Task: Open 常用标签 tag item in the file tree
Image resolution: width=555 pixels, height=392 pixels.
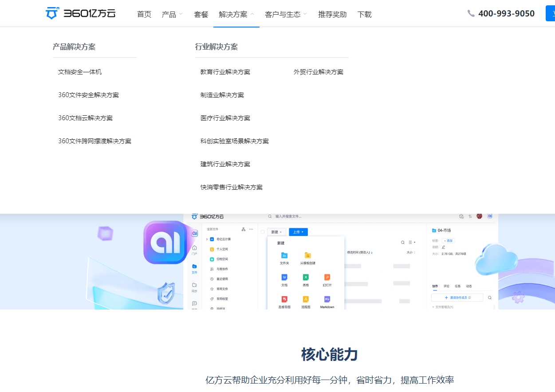Action: pyautogui.click(x=219, y=299)
